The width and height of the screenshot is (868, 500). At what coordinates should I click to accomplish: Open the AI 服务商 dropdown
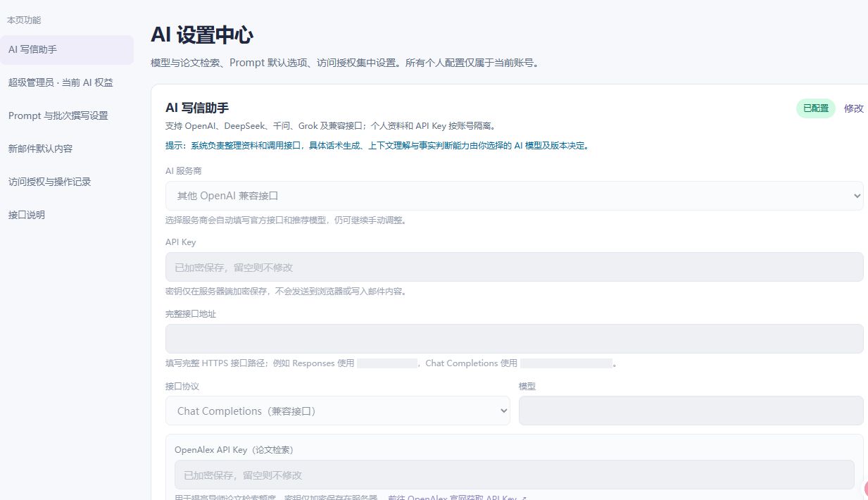pos(514,196)
